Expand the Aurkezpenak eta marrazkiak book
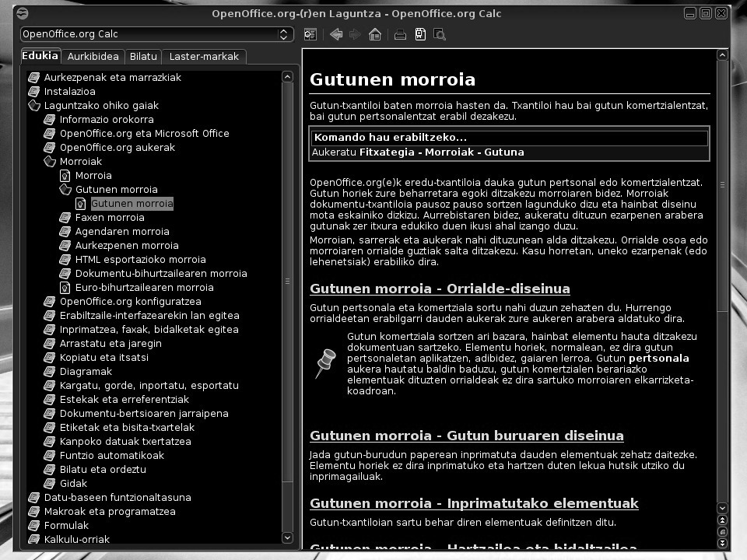 [104, 77]
